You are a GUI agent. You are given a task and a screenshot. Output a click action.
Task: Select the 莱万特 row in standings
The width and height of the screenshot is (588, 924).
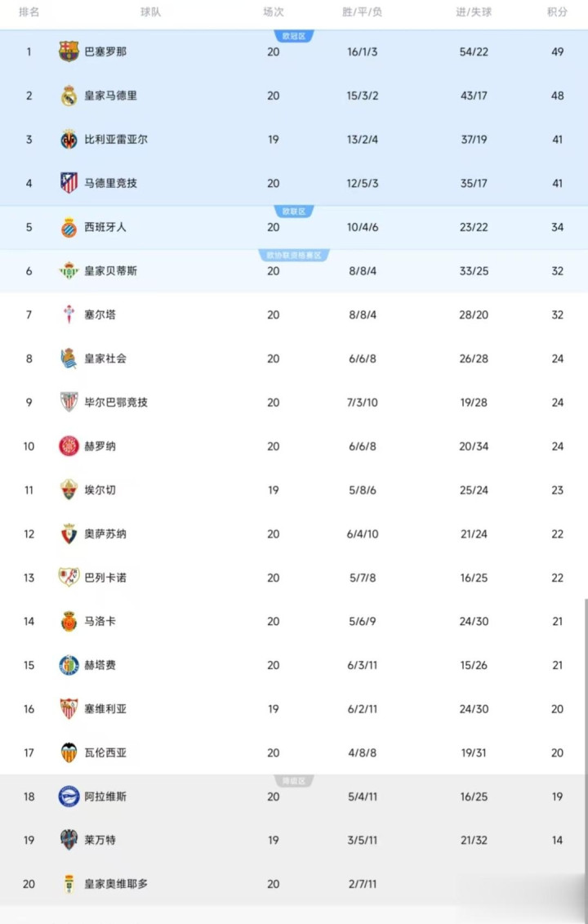point(294,840)
